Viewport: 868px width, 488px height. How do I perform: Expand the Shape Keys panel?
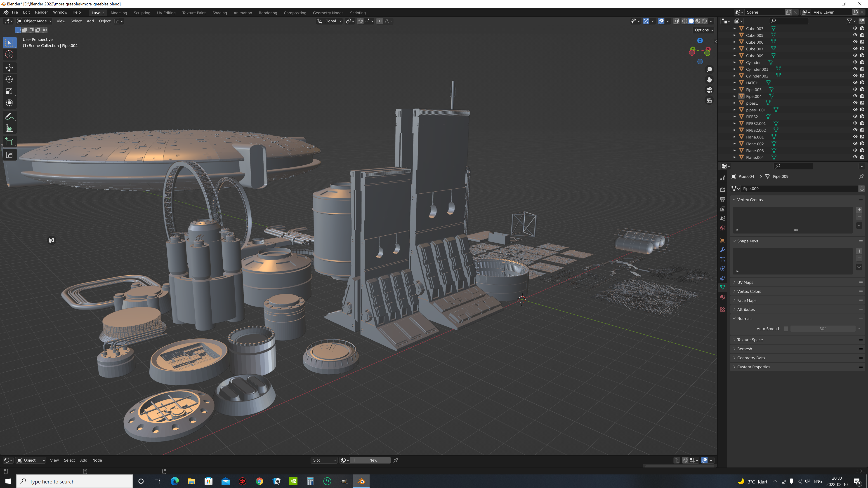tap(747, 241)
